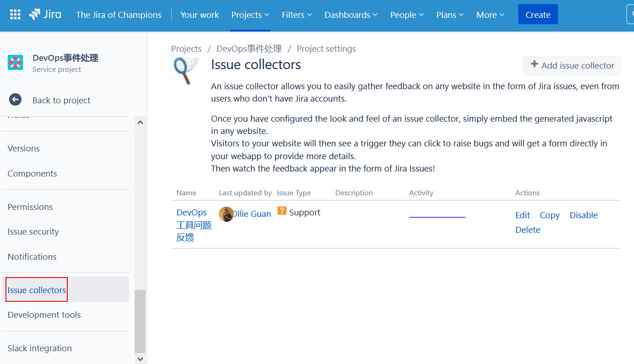Click the Back to project link
This screenshot has height=364, width=634.
point(61,100)
